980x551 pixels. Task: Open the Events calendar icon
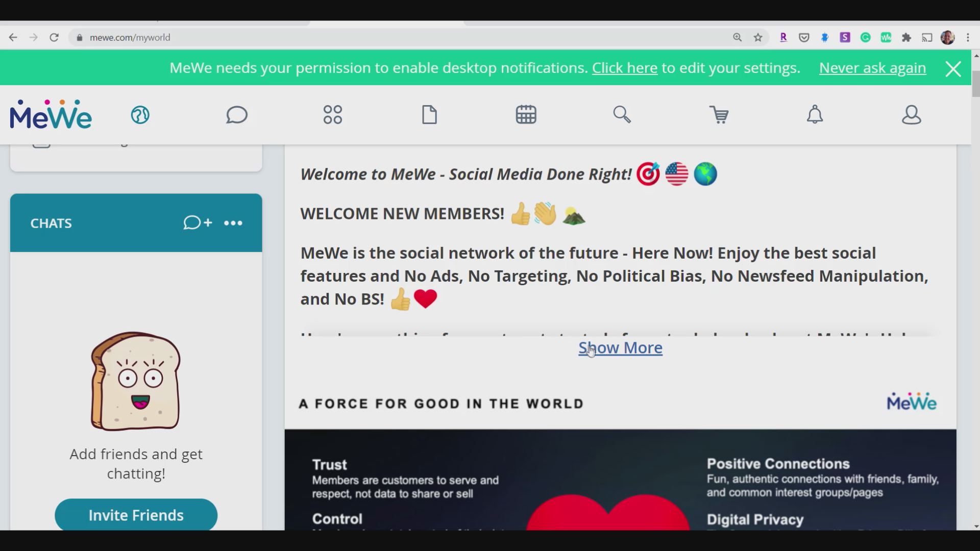click(526, 115)
